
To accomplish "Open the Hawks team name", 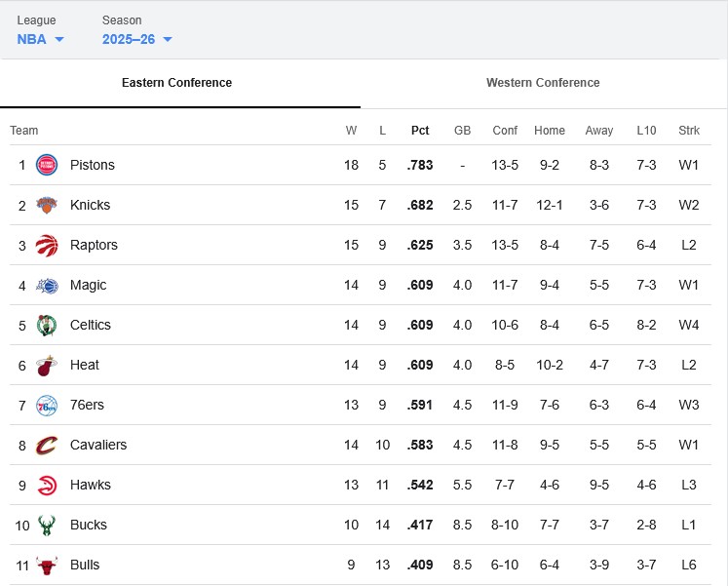I will (x=91, y=485).
